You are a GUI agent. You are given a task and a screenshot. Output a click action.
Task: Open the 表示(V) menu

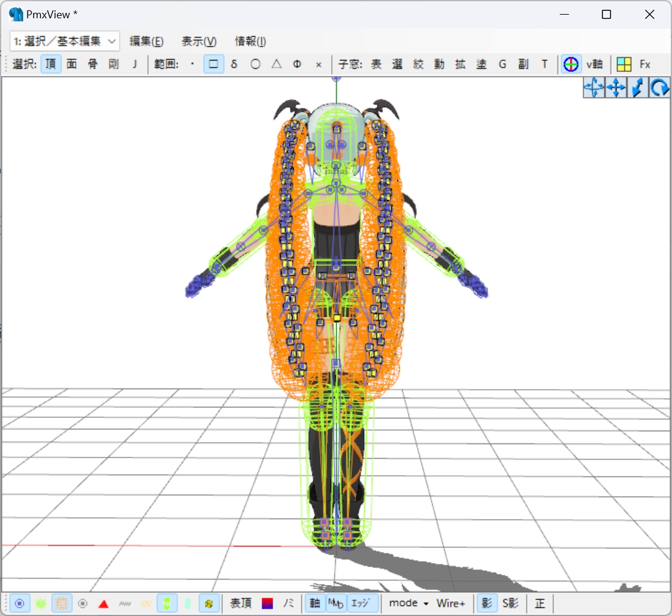coord(199,41)
